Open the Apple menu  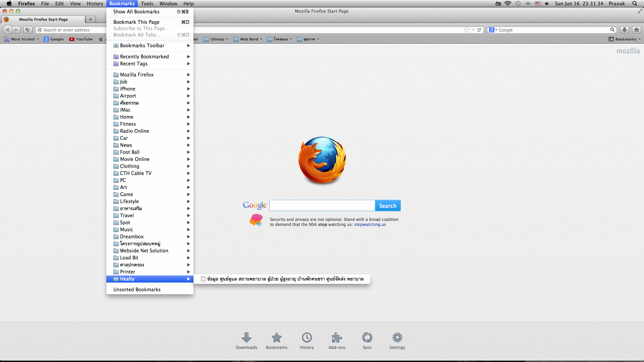(9, 3)
